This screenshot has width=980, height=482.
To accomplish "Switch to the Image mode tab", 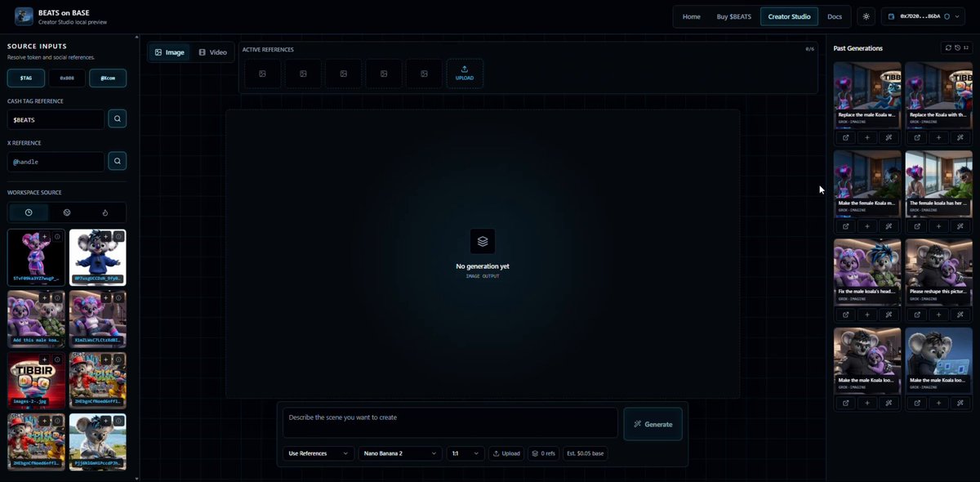I will pyautogui.click(x=170, y=52).
